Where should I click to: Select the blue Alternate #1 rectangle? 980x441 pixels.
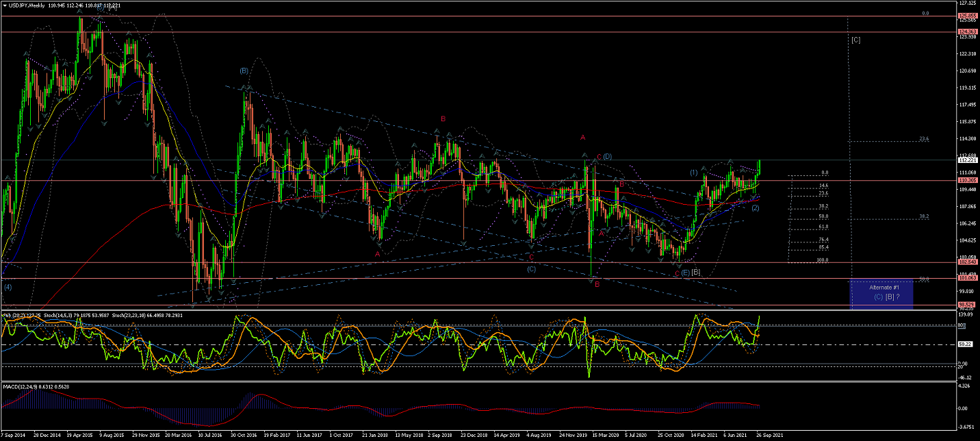pyautogui.click(x=881, y=294)
